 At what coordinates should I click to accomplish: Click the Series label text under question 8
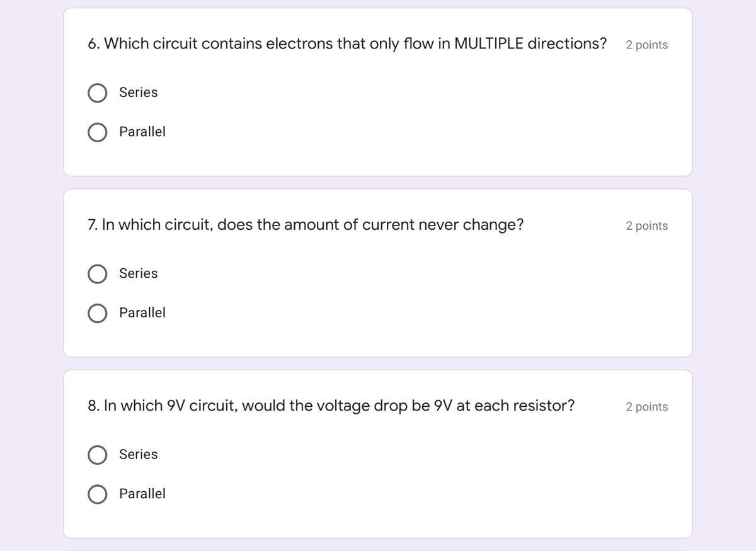click(x=138, y=454)
